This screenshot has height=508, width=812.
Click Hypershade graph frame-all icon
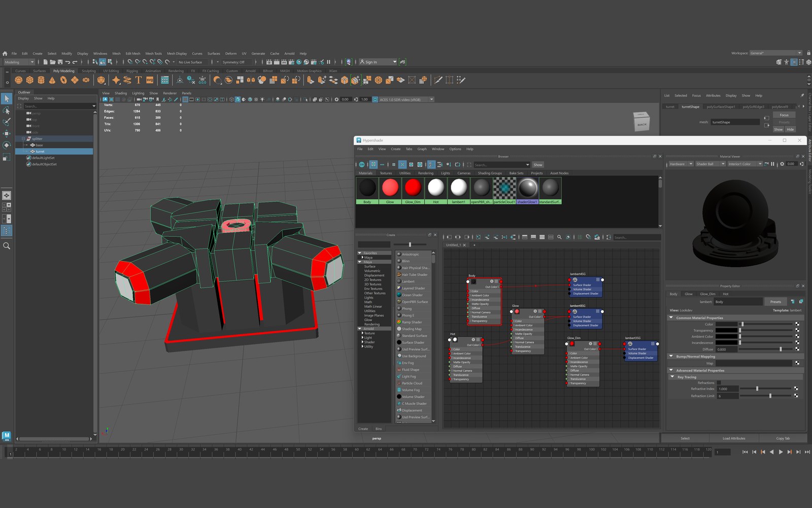478,237
